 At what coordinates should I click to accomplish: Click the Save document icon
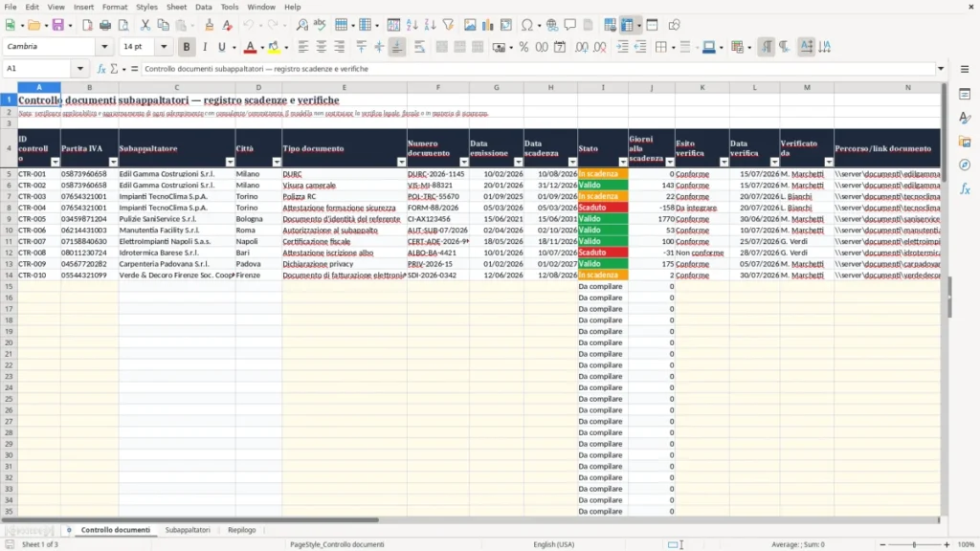[58, 25]
